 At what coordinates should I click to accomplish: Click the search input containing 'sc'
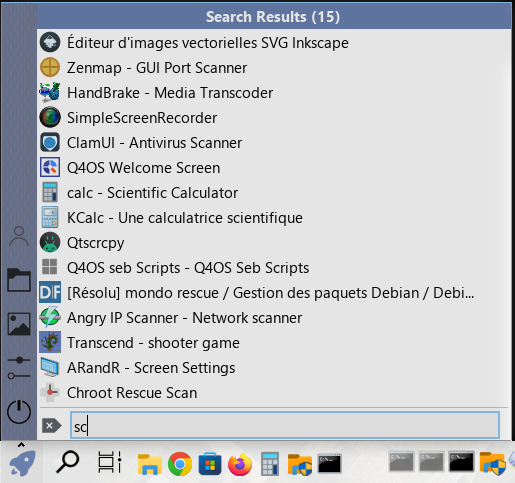pyautogui.click(x=285, y=425)
